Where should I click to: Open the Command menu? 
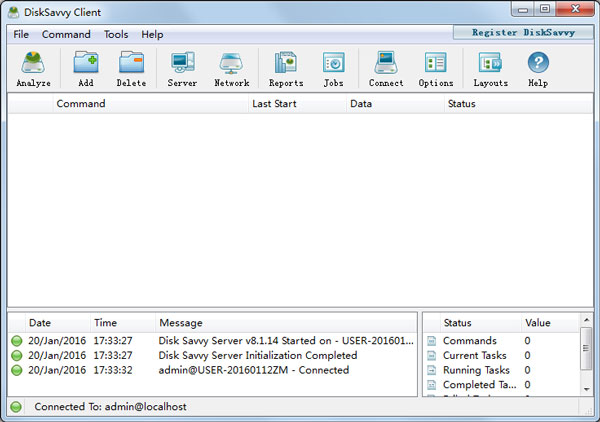(66, 34)
